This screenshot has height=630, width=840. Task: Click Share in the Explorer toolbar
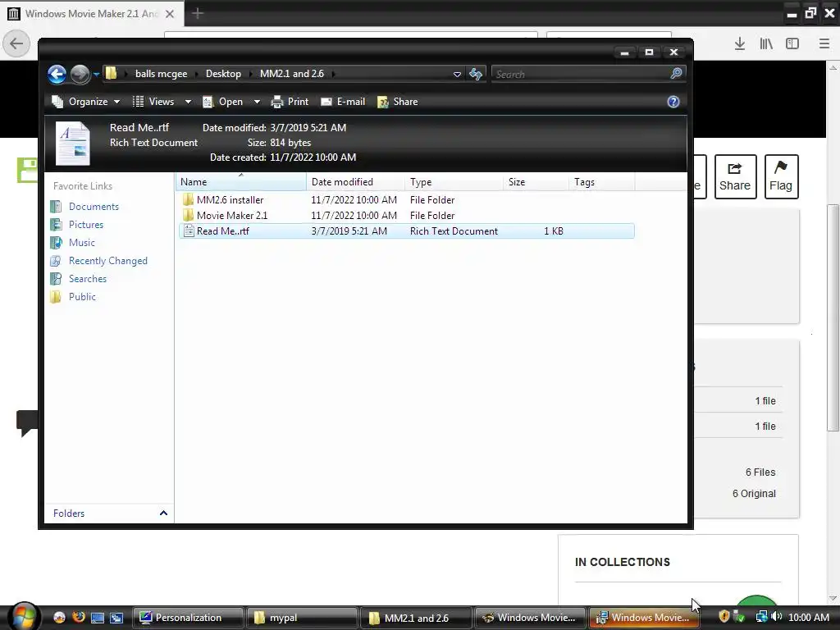click(x=398, y=102)
